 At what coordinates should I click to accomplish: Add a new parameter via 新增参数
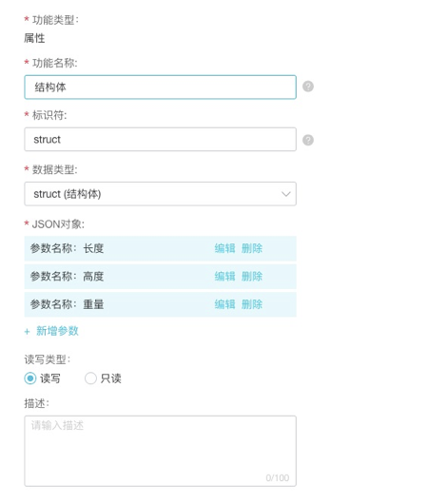point(57,331)
